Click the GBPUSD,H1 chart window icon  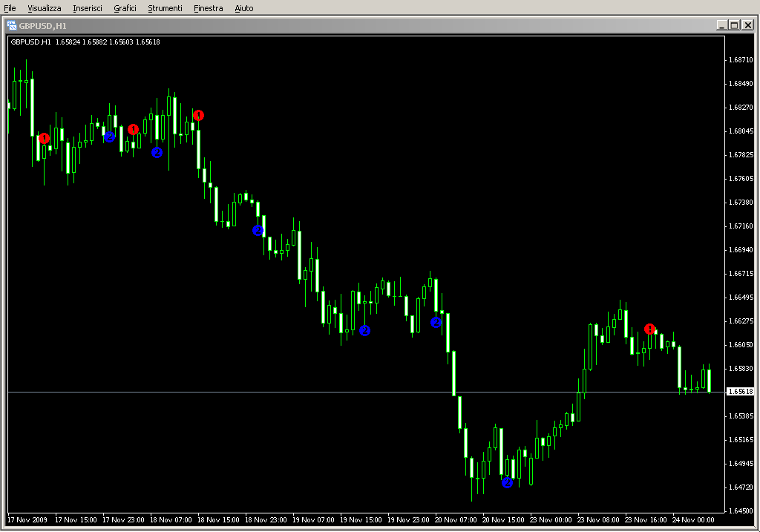12,26
